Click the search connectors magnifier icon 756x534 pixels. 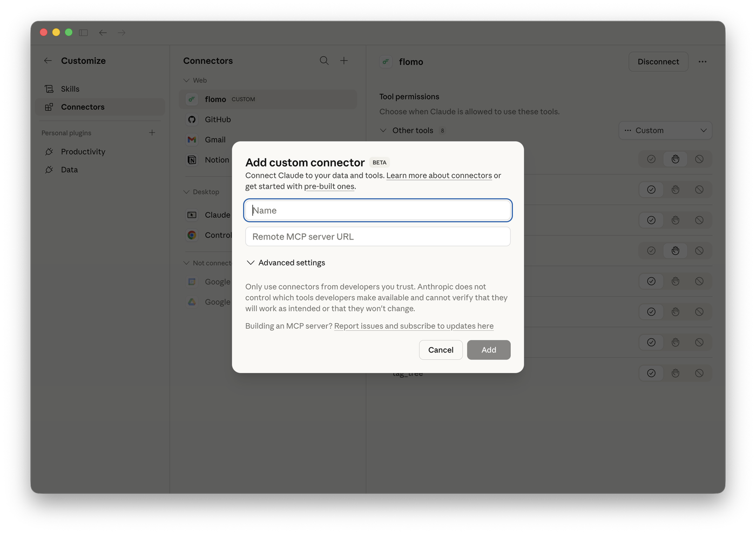[x=324, y=61]
